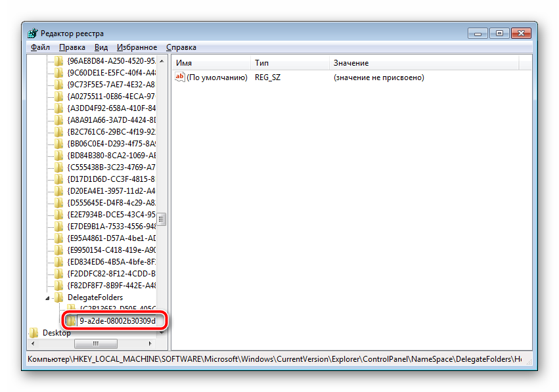The height and width of the screenshot is (392, 559).
Task: Click folder icon of {D17D1D6D-CC3F-4815 key
Action: pos(59,179)
